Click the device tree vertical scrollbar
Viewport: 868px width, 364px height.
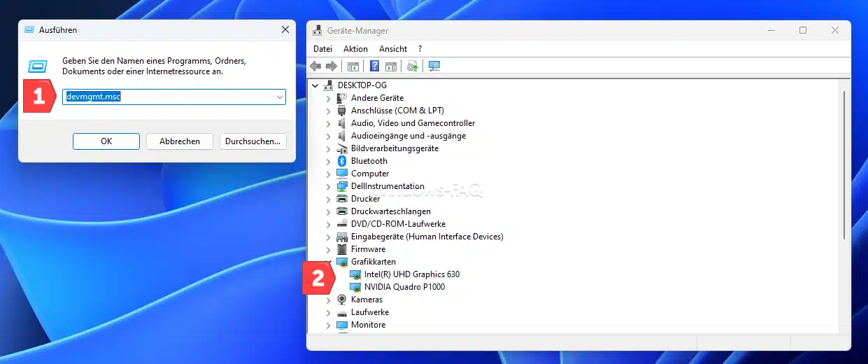coord(845,164)
